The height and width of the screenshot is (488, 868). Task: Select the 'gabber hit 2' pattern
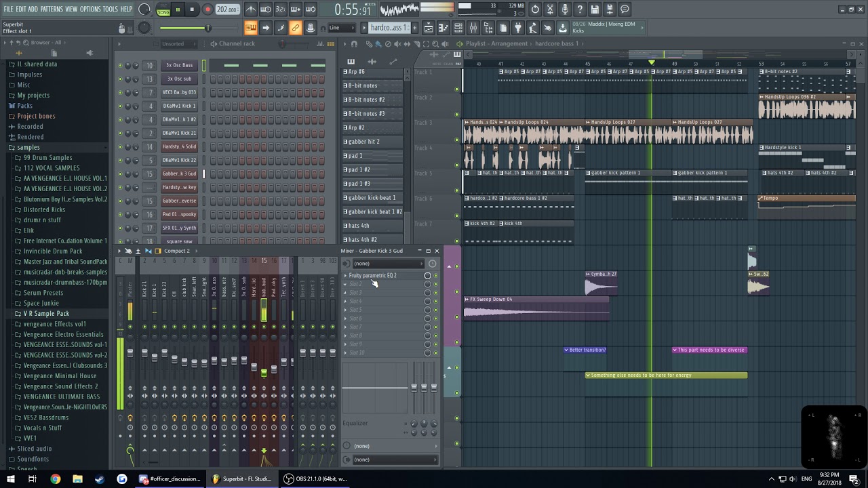coord(372,142)
